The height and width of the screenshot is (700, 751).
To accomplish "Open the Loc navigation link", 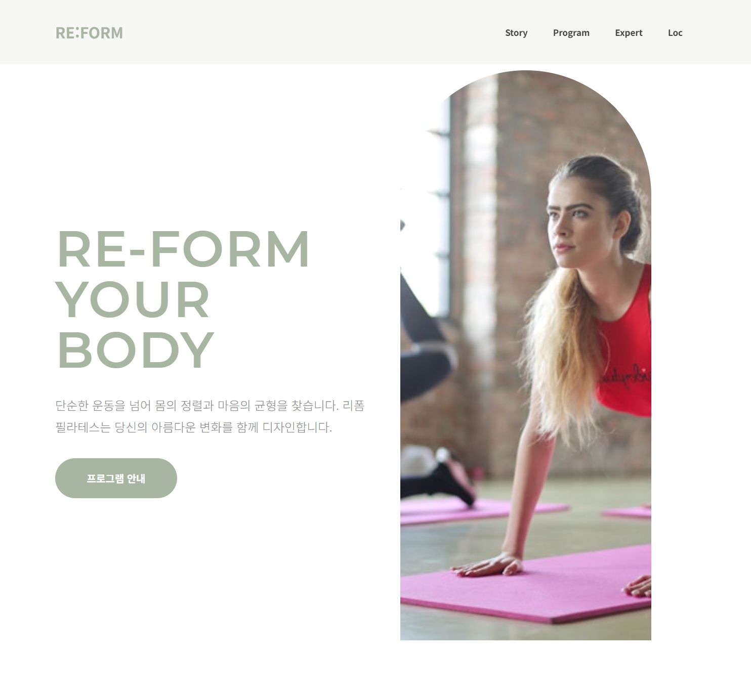I will [x=675, y=33].
